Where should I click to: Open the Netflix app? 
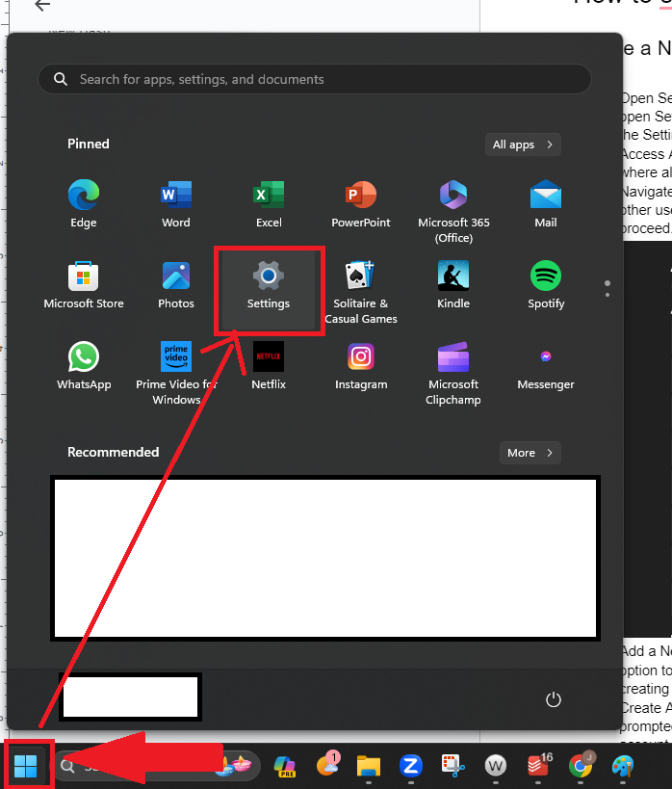click(269, 366)
